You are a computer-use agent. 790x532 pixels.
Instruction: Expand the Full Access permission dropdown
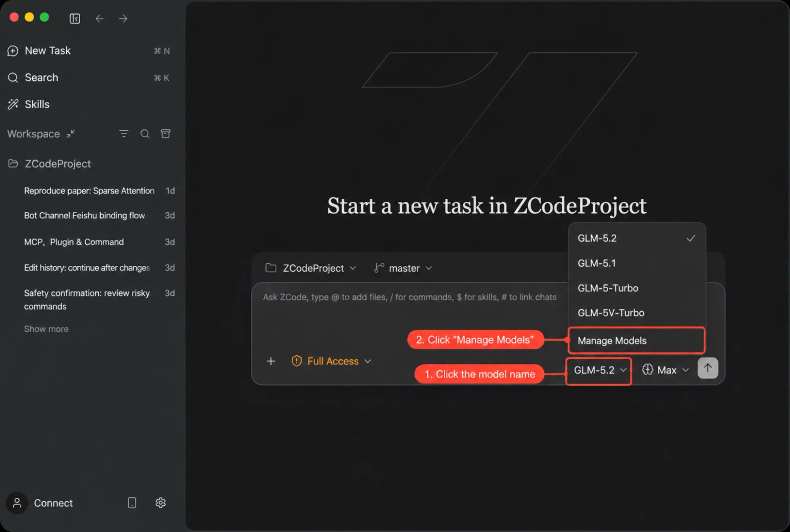coord(331,361)
